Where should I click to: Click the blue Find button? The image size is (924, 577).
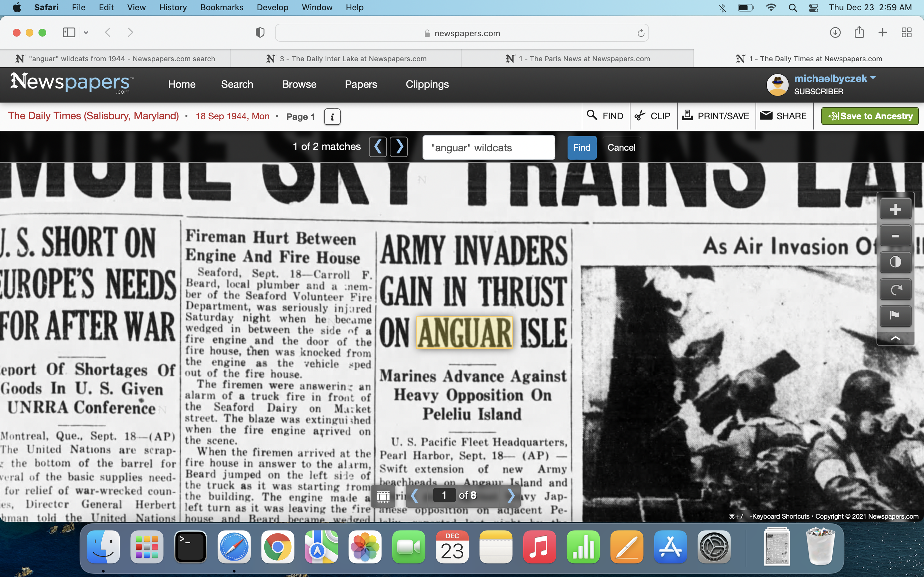click(581, 148)
